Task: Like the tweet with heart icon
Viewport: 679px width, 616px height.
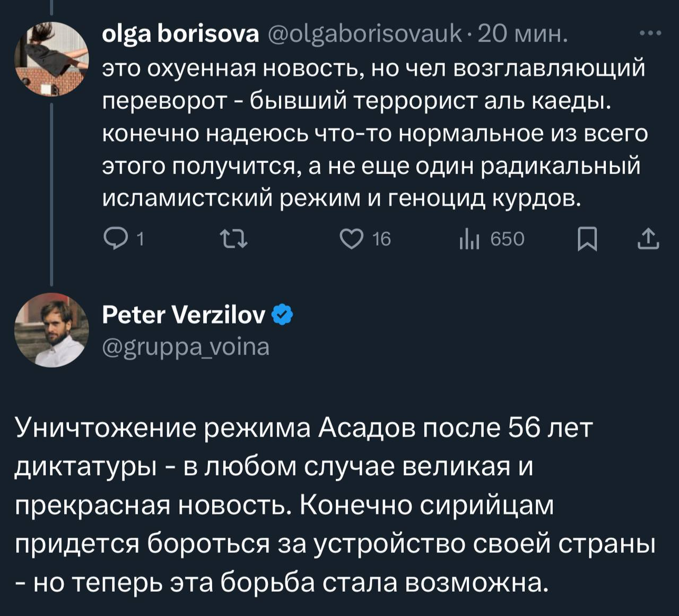Action: click(351, 240)
